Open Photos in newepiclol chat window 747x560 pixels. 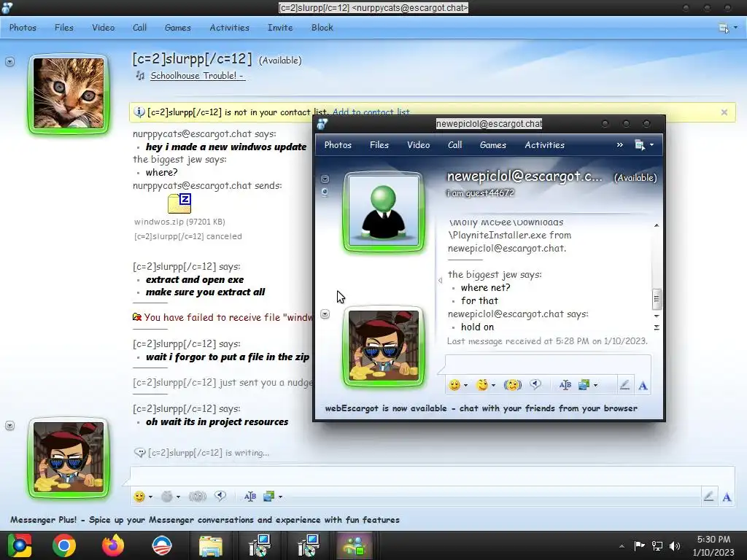pos(338,145)
